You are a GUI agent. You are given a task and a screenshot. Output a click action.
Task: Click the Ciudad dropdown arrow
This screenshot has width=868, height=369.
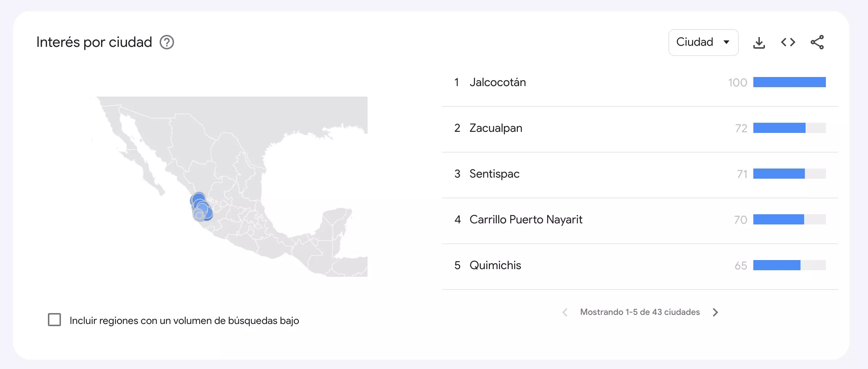[726, 42]
